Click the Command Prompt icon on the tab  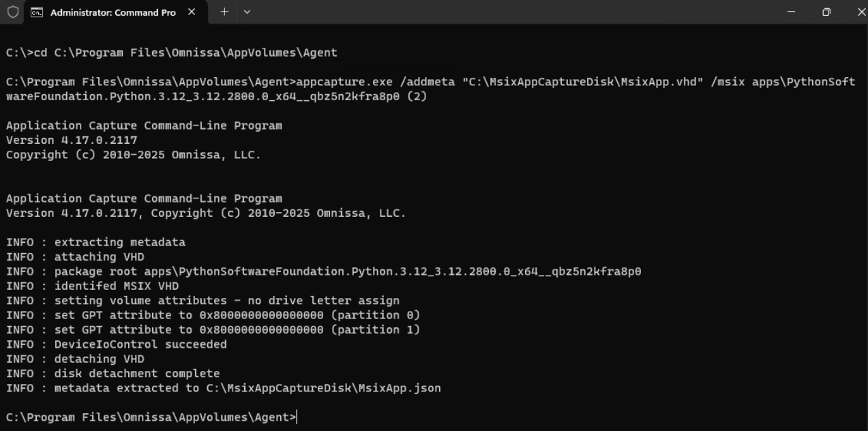pos(37,12)
